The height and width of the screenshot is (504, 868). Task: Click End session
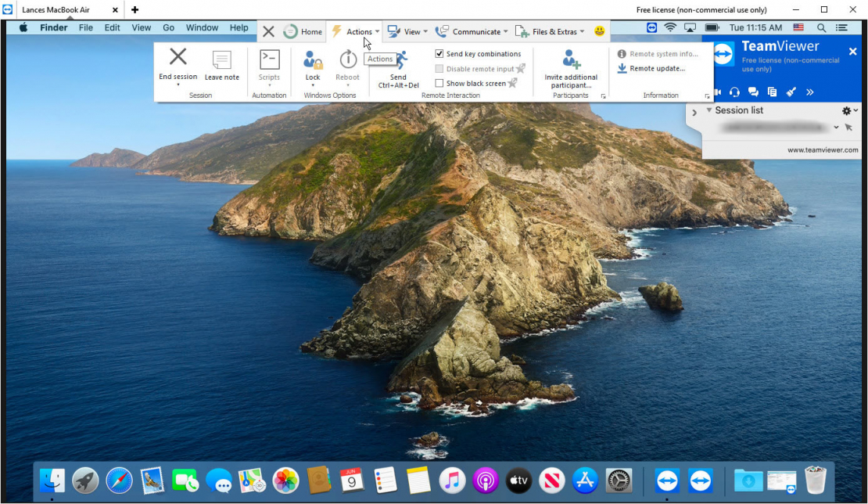click(x=178, y=67)
